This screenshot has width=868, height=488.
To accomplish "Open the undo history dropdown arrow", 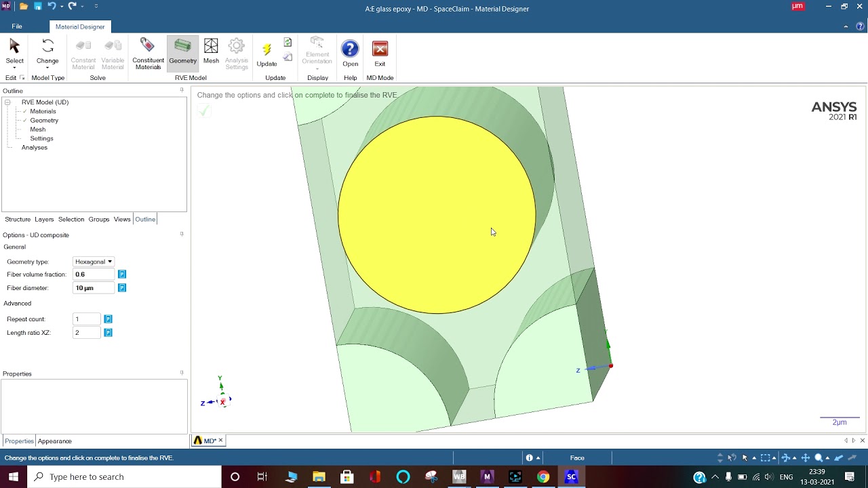I will pos(62,7).
